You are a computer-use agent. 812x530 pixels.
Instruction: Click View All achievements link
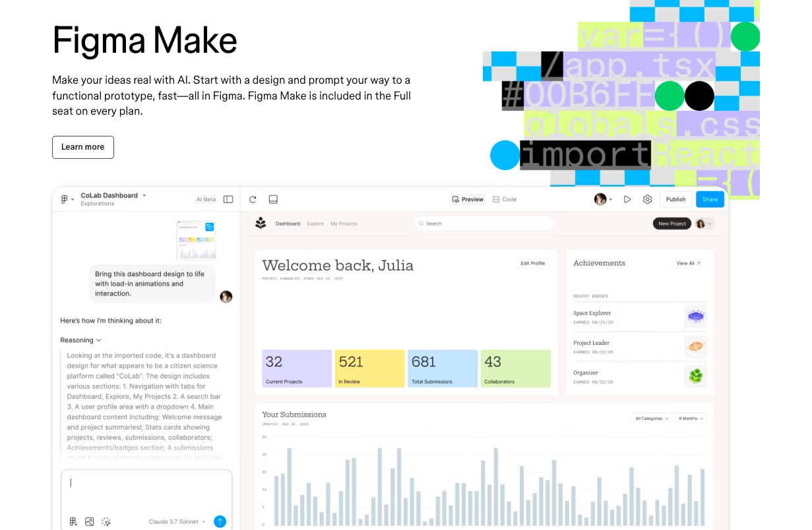[689, 263]
